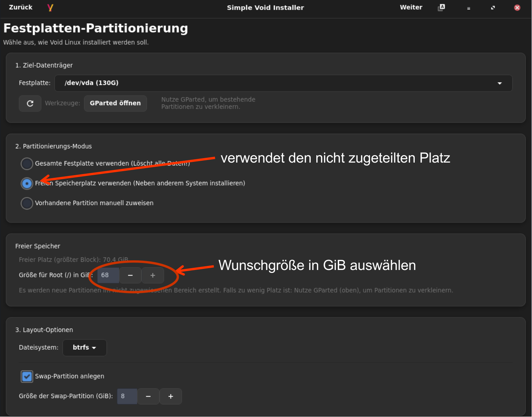The width and height of the screenshot is (532, 417).
Task: Click the keyboard layout icon in title bar
Action: point(441,7)
